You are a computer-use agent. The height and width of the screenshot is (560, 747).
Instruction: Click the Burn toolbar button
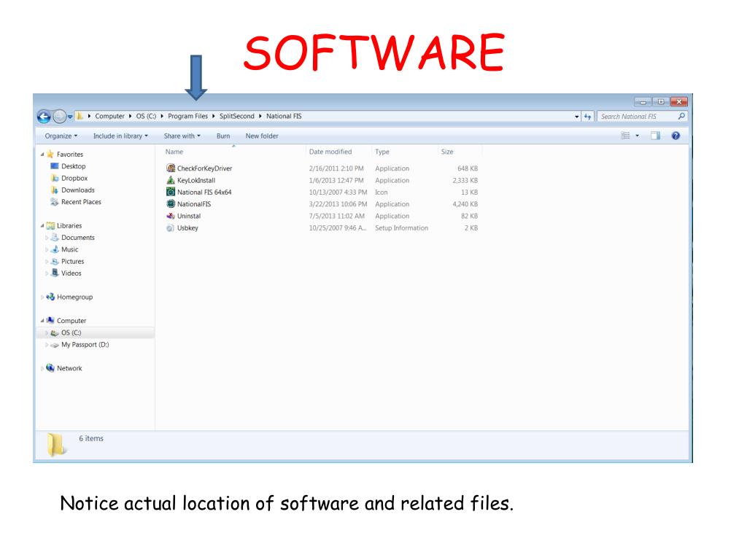(223, 136)
